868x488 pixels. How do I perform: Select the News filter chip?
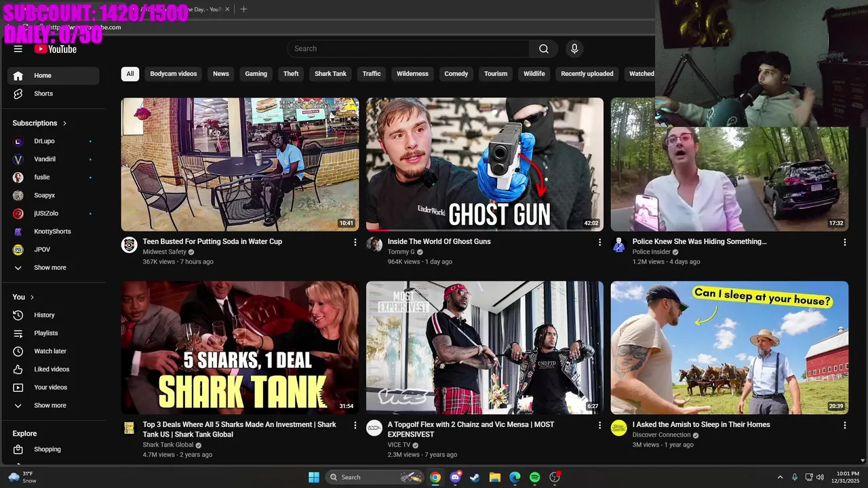click(x=221, y=74)
